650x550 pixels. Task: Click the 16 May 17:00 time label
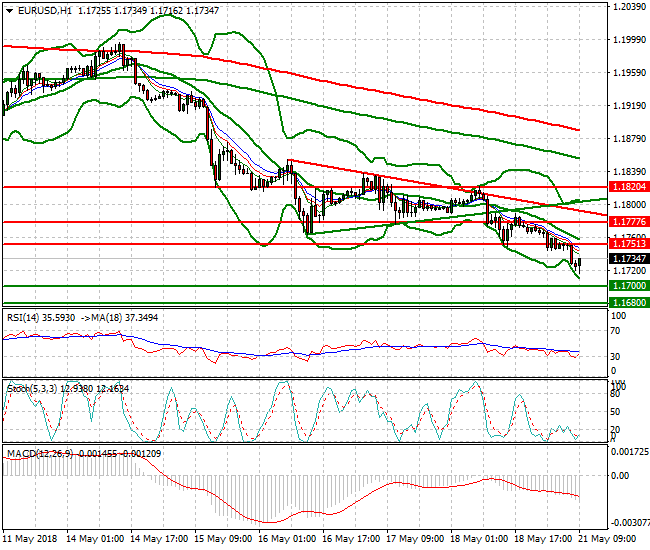click(x=351, y=539)
